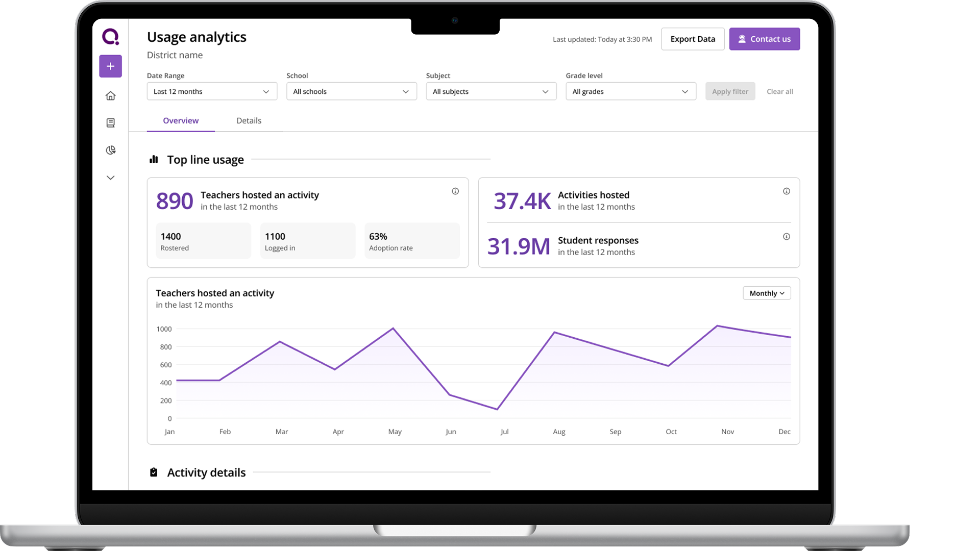The height and width of the screenshot is (551, 980).
Task: Open the Library book icon in the sidebar
Action: pos(110,122)
